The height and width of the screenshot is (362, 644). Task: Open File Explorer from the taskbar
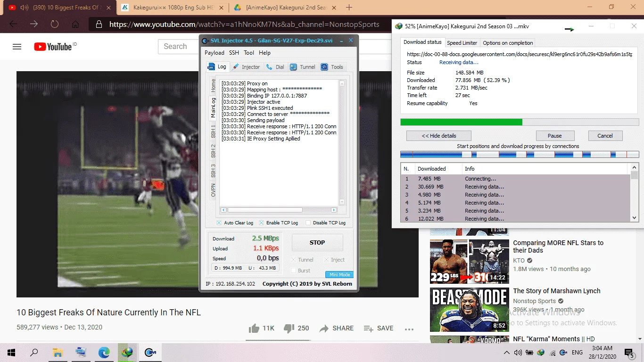(x=58, y=353)
